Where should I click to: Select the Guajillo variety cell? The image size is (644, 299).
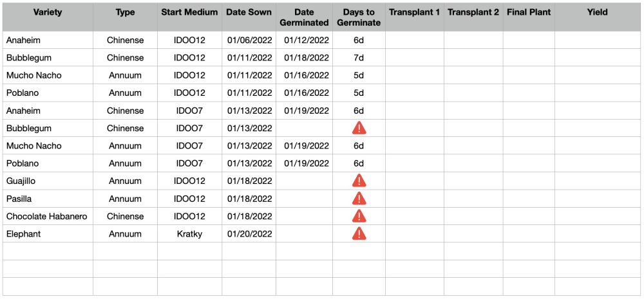pyautogui.click(x=48, y=181)
